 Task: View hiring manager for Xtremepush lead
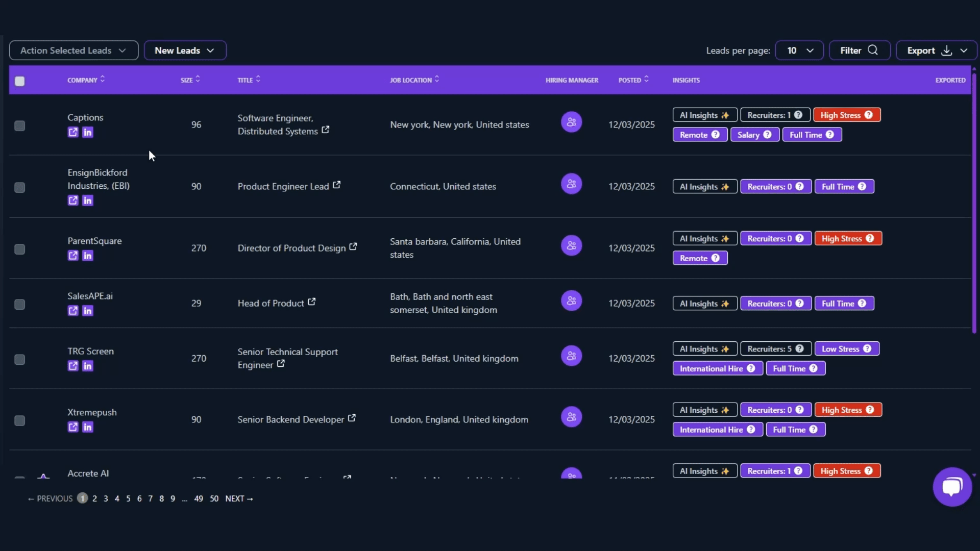571,417
